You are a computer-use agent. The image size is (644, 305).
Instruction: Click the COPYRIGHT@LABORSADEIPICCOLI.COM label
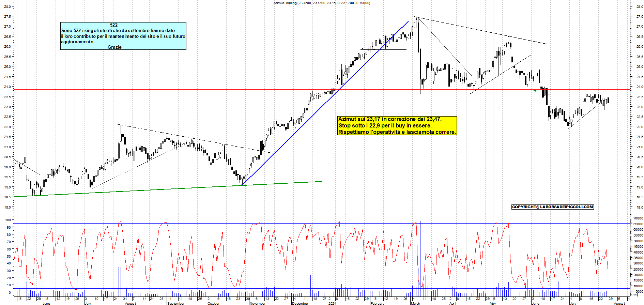coord(553,207)
